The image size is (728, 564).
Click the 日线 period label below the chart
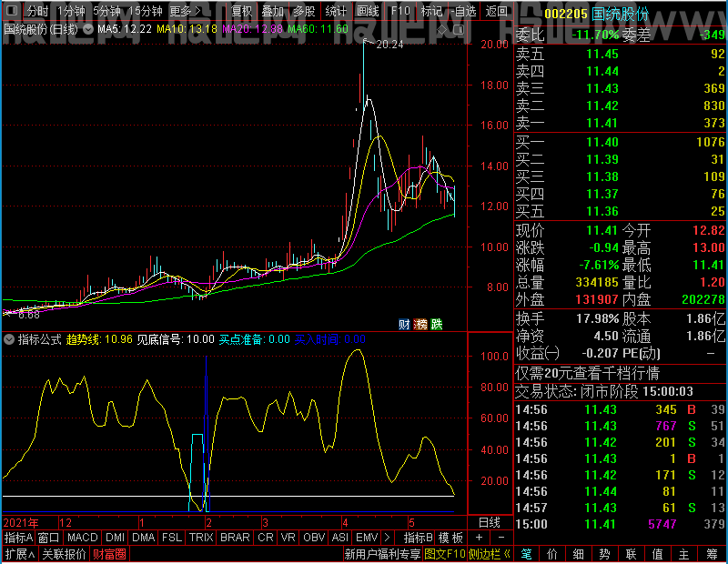tap(490, 523)
